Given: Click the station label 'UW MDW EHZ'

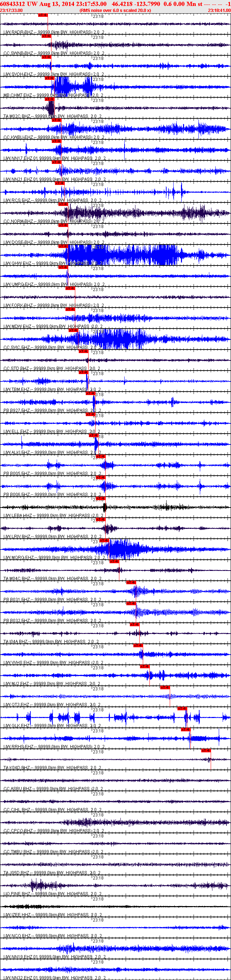Looking at the screenshot, I should pyautogui.click(x=17, y=326).
